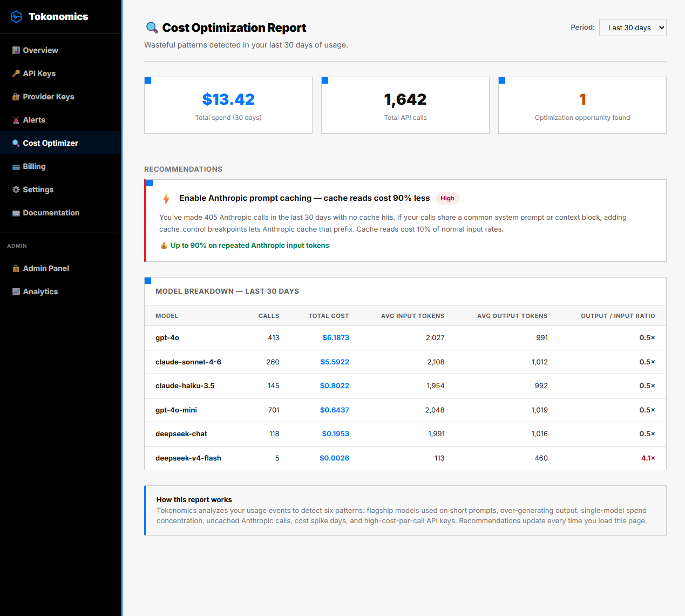The width and height of the screenshot is (685, 616).
Task: Click the prompt caching recommendation title
Action: pyautogui.click(x=304, y=198)
